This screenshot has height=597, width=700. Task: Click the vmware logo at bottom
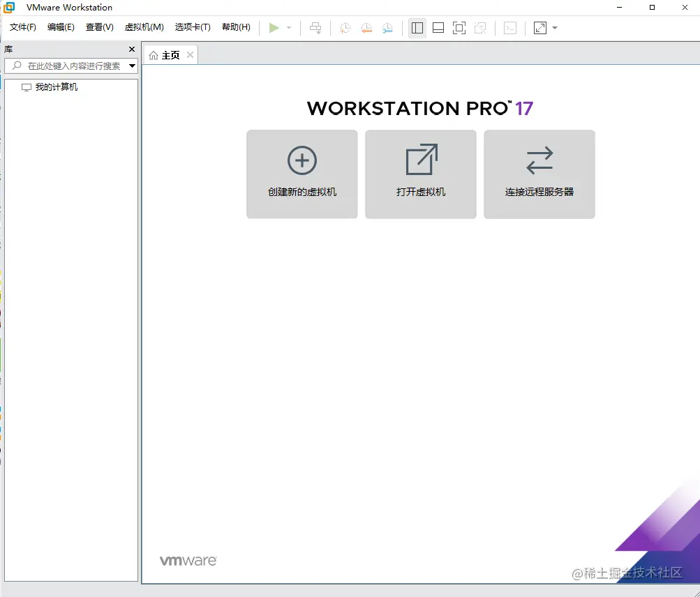click(x=188, y=561)
